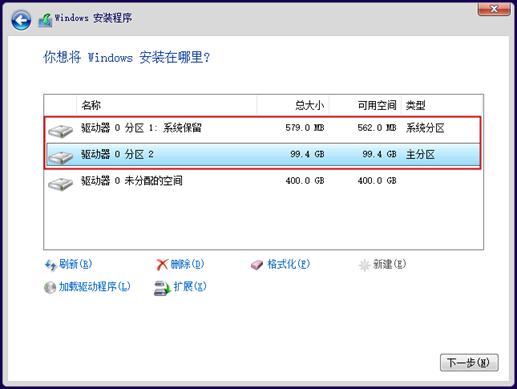Image resolution: width=517 pixels, height=389 pixels.
Task: Click the Windows setup program icon
Action: (45, 20)
